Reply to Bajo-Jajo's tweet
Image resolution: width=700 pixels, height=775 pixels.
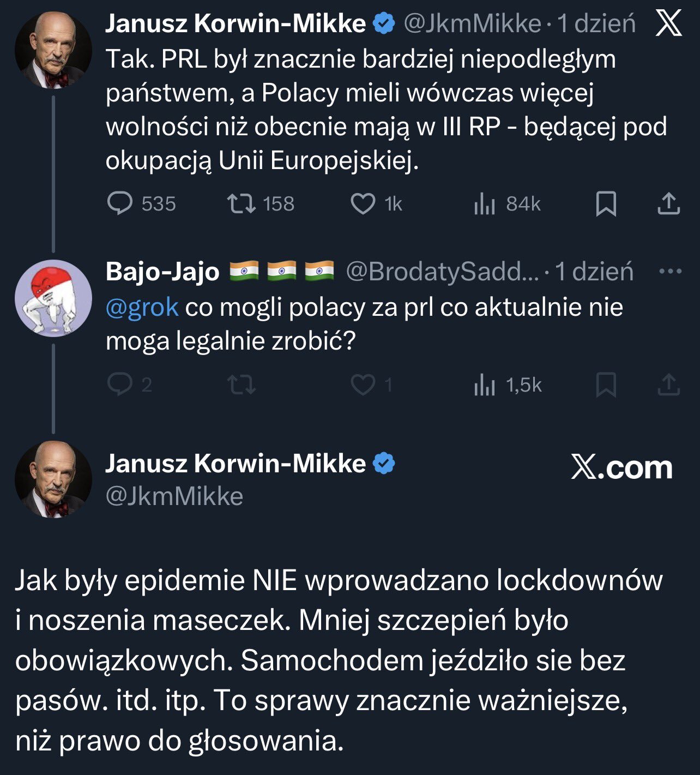coord(120,385)
